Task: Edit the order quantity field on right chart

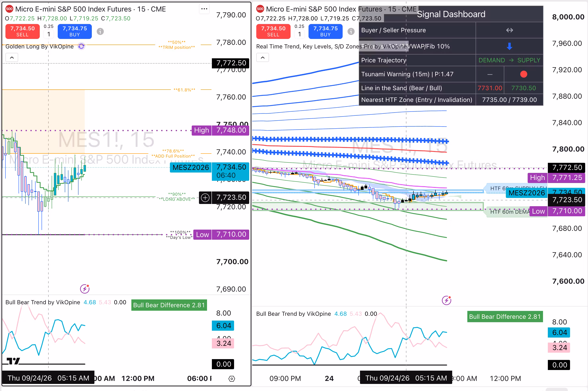Action: click(299, 34)
